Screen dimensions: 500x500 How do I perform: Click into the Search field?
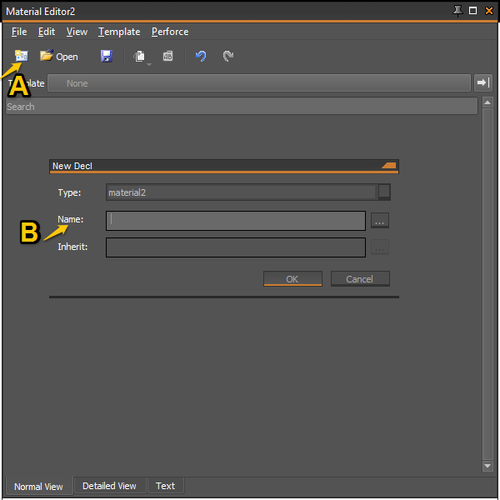tap(242, 106)
